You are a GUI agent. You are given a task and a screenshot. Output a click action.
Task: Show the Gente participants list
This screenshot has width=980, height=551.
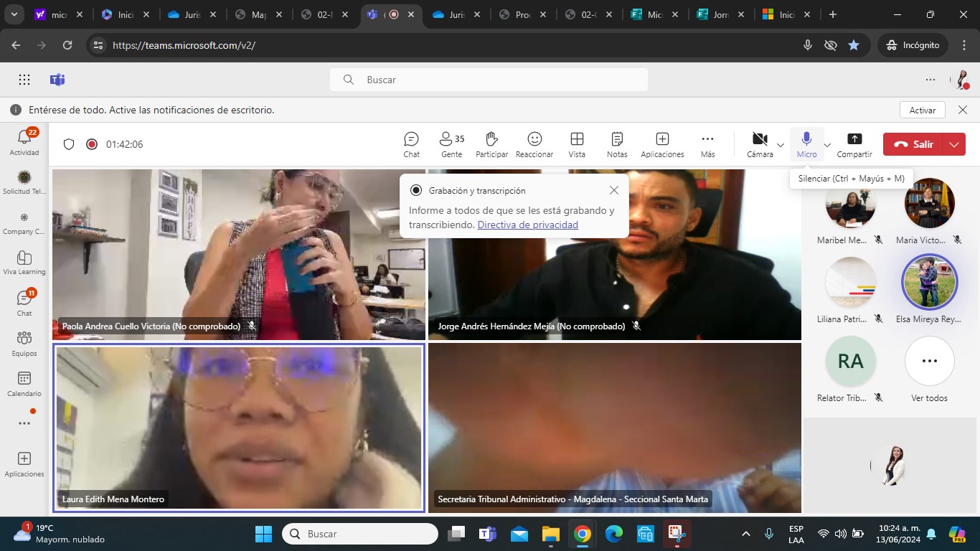[451, 144]
